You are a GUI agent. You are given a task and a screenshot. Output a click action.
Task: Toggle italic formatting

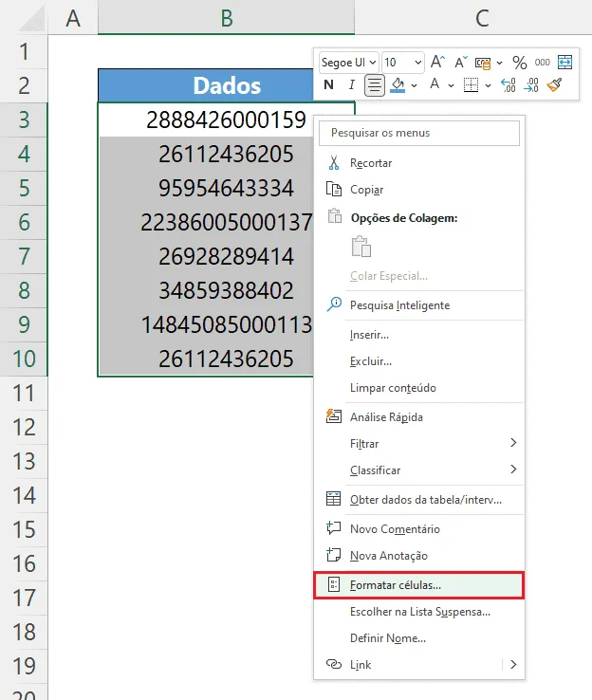pyautogui.click(x=352, y=84)
